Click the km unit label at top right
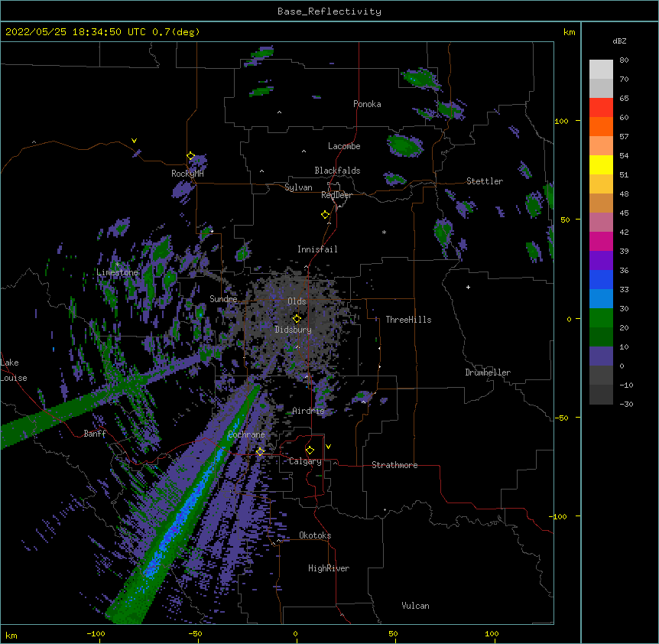Screen dimensions: 659x644 click(x=569, y=32)
